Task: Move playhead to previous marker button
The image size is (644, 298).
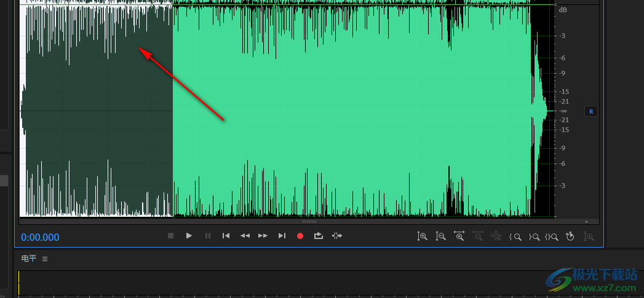Action: [226, 235]
